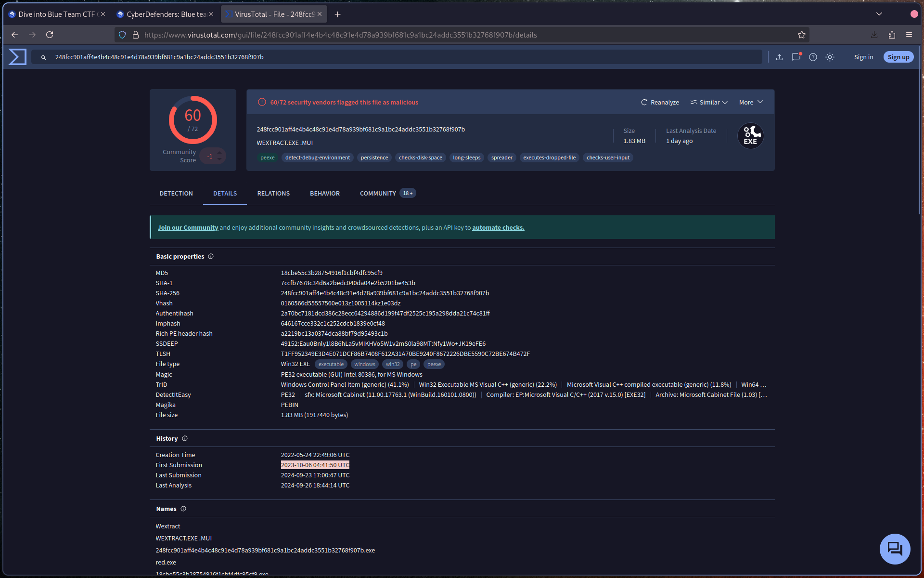Upvote the community score
This screenshot has width=924, height=578.
[219, 153]
